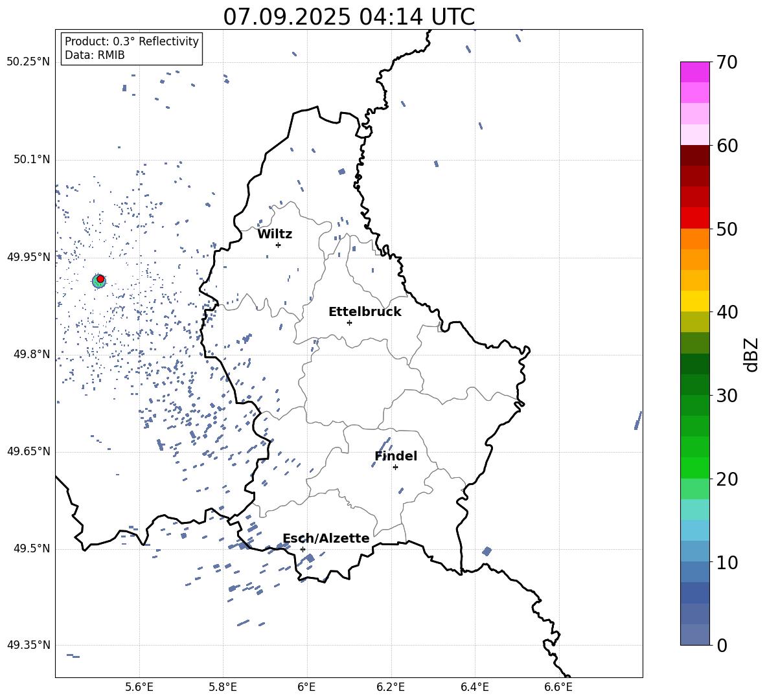
Task: Click the colorbar tick label 30
Action: point(727,396)
